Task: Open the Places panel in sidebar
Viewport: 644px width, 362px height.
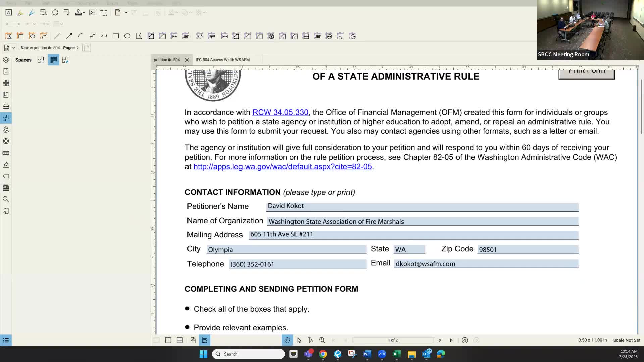Action: pos(6,130)
